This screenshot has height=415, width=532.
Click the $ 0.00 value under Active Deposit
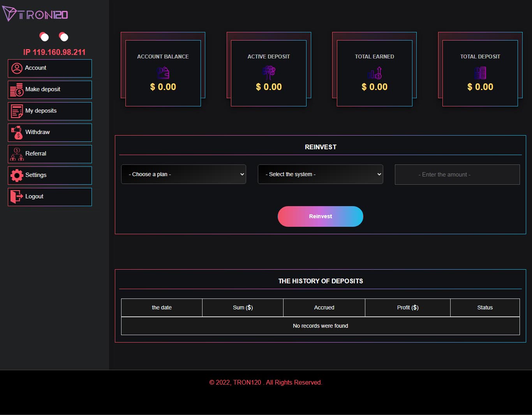(x=269, y=87)
